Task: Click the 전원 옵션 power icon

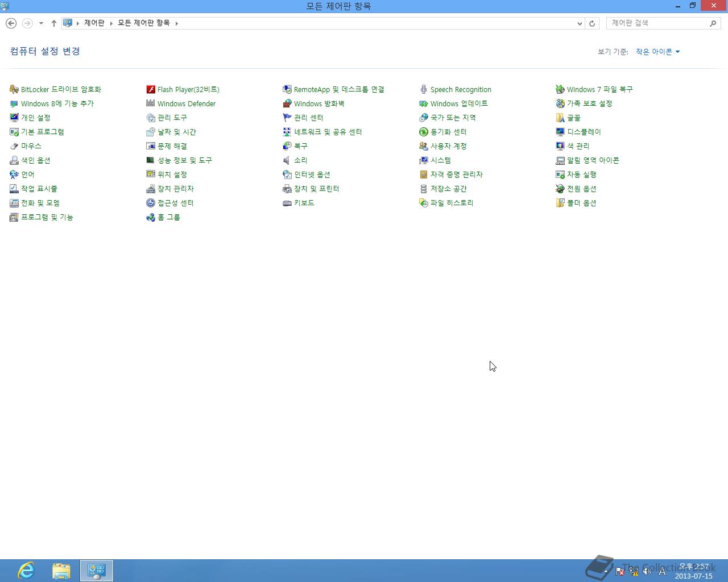Action: (x=560, y=189)
